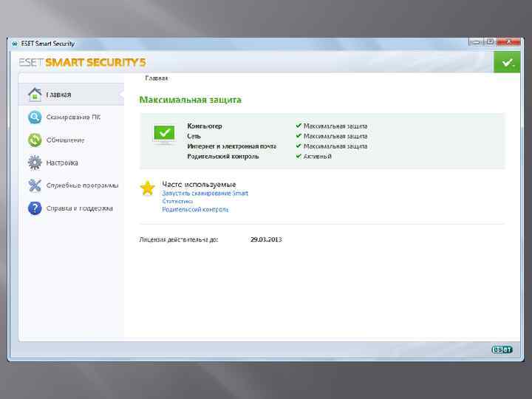Click ESET Smart Security 5 logo header

click(83, 62)
